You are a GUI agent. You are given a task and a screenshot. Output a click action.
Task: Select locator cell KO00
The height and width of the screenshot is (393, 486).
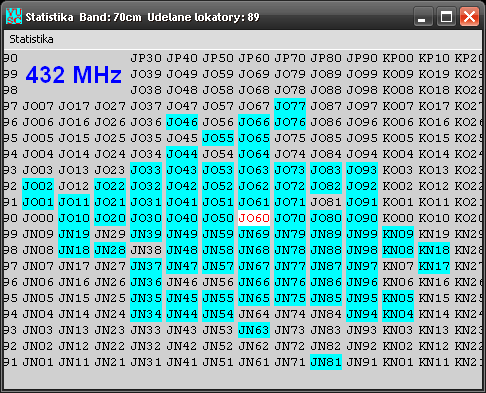pyautogui.click(x=398, y=218)
